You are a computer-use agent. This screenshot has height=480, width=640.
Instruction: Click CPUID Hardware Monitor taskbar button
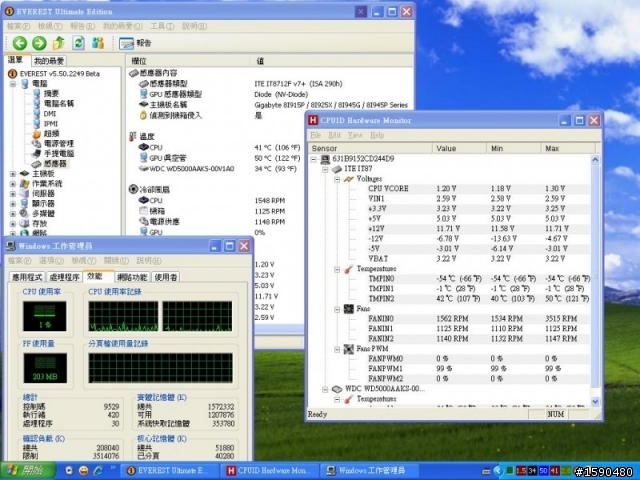269,471
